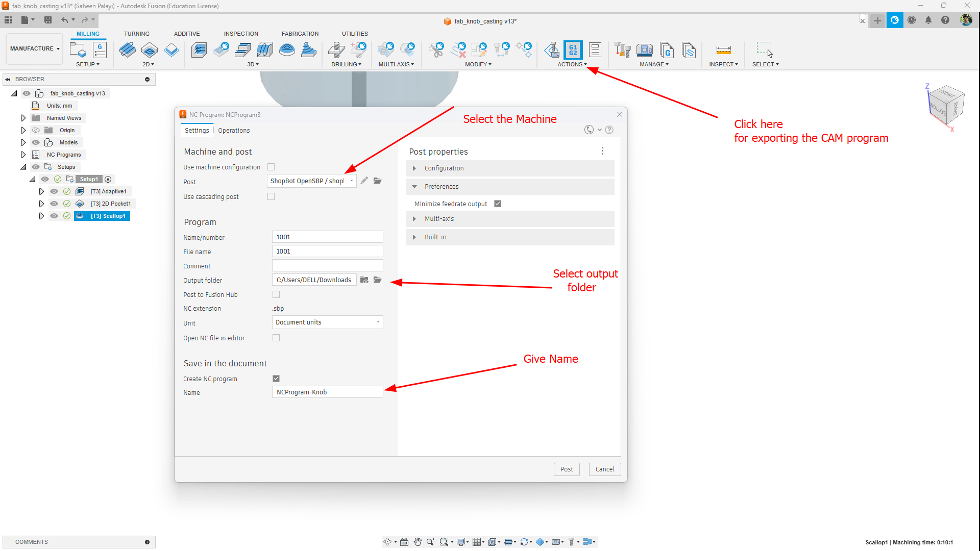The height and width of the screenshot is (551, 980).
Task: Toggle Models visibility eye icon
Action: point(36,142)
